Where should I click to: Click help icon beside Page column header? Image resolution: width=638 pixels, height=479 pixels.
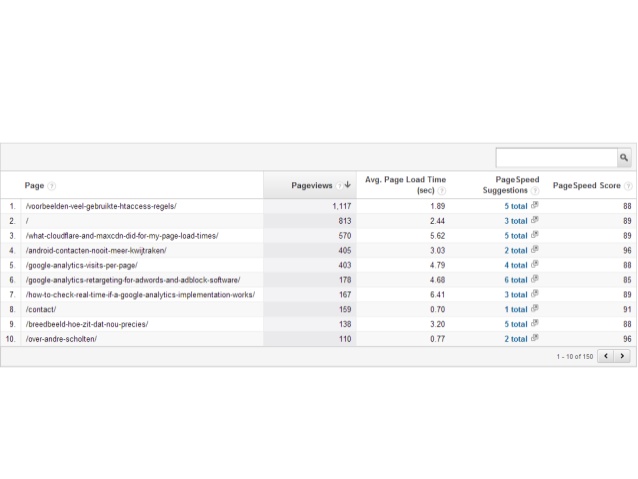pos(52,185)
